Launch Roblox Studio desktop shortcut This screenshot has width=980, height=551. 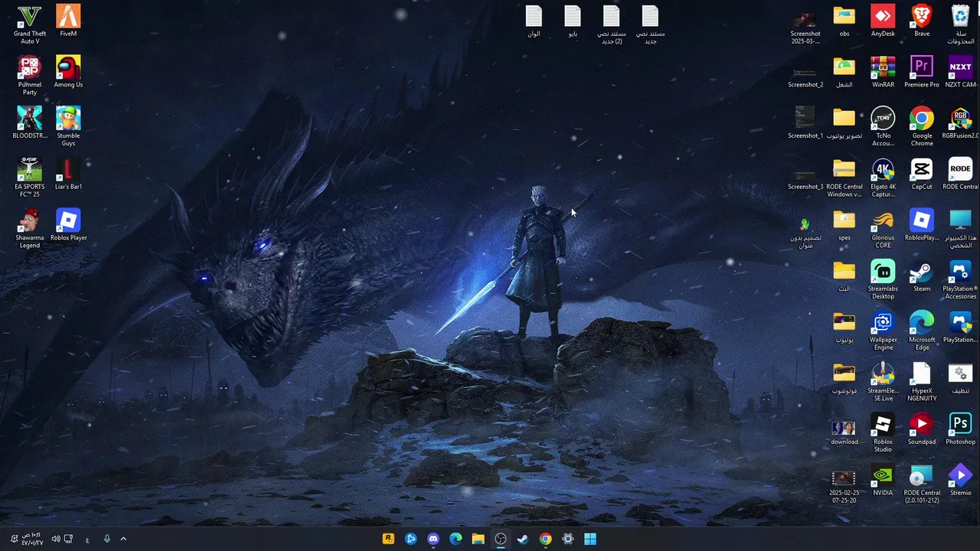pyautogui.click(x=883, y=432)
